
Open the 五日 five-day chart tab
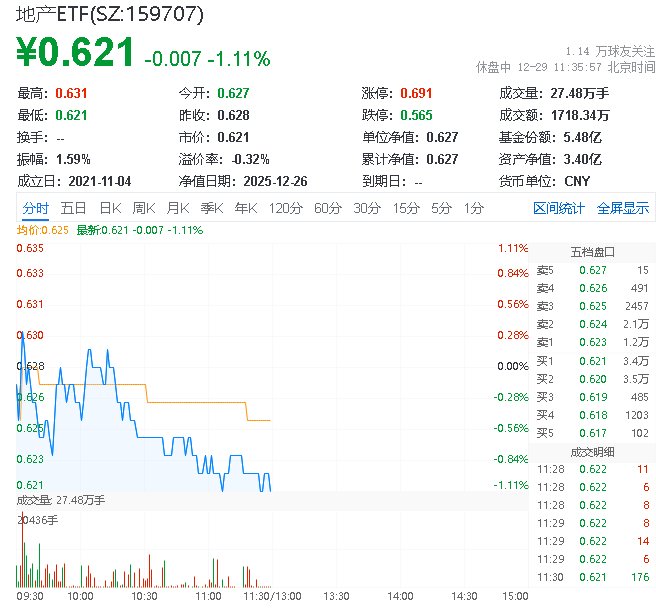tap(73, 208)
